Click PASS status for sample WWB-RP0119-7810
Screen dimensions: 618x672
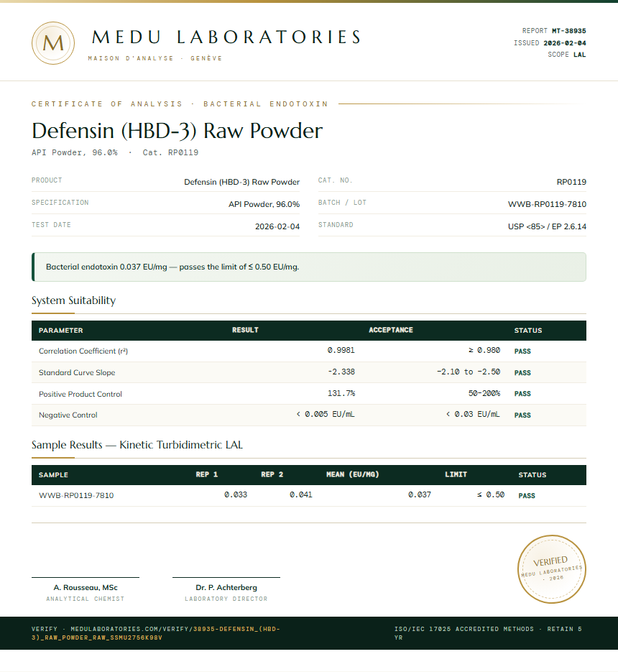click(x=527, y=496)
